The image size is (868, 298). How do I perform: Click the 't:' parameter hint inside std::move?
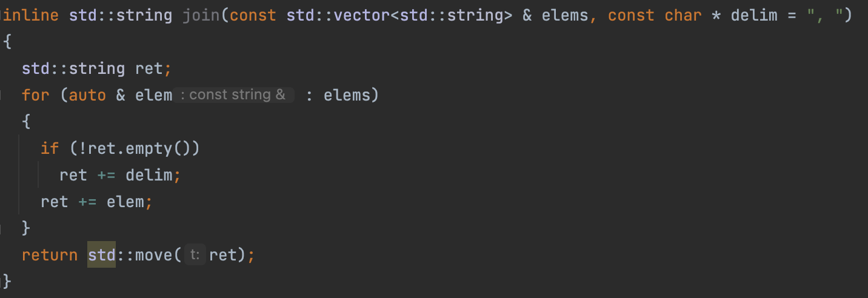195,255
